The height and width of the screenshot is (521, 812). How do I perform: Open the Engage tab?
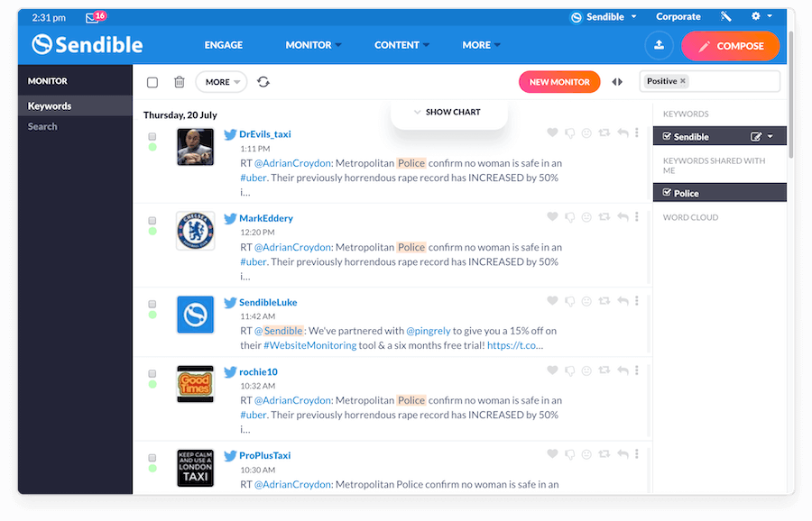pos(223,45)
